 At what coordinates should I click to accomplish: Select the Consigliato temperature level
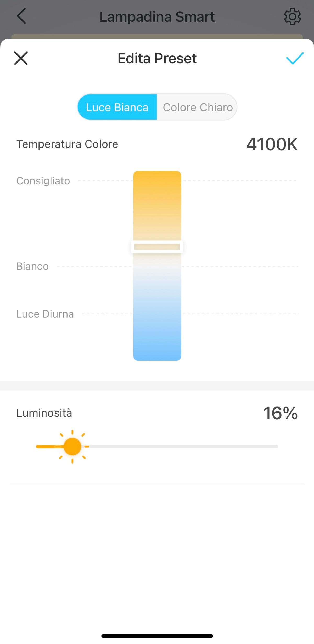click(43, 181)
